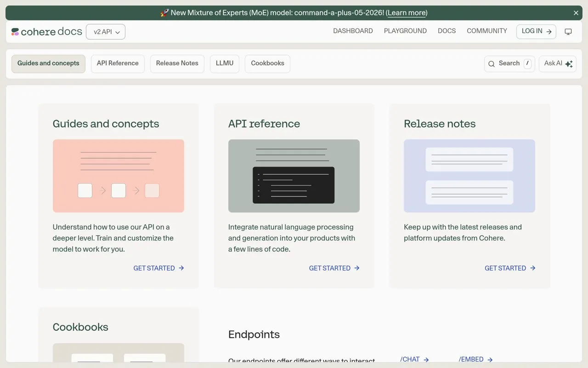Click GET STARTED under Guides and concepts
The image size is (588, 368).
tap(158, 268)
